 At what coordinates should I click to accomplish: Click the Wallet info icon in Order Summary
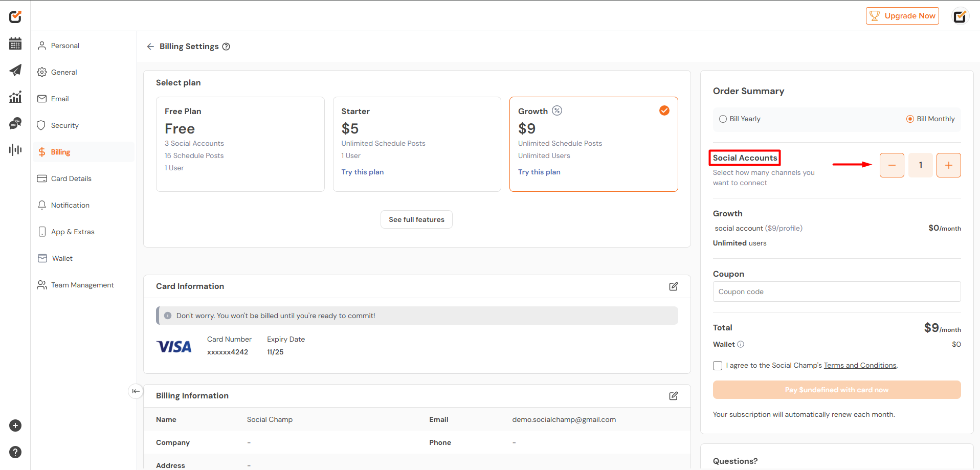point(741,344)
